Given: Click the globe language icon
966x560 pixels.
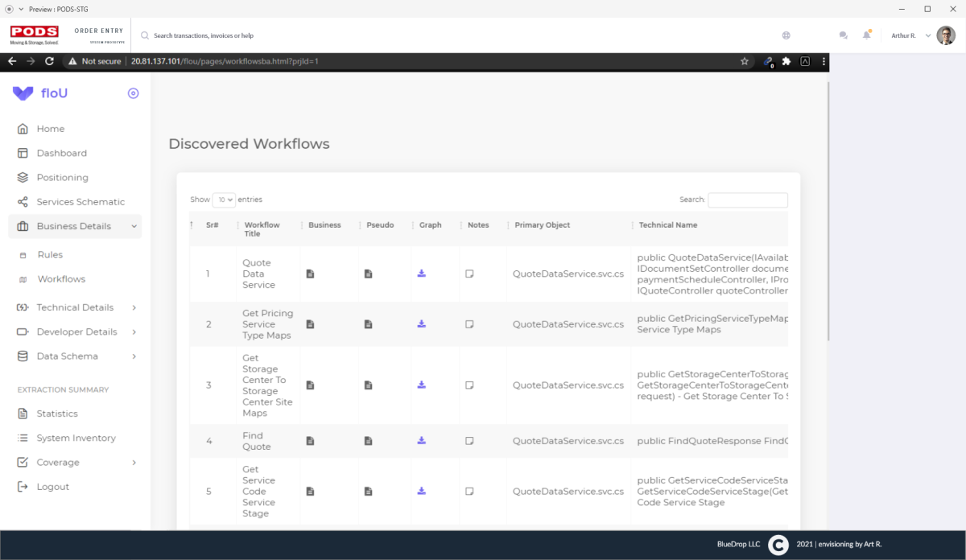Looking at the screenshot, I should 786,35.
